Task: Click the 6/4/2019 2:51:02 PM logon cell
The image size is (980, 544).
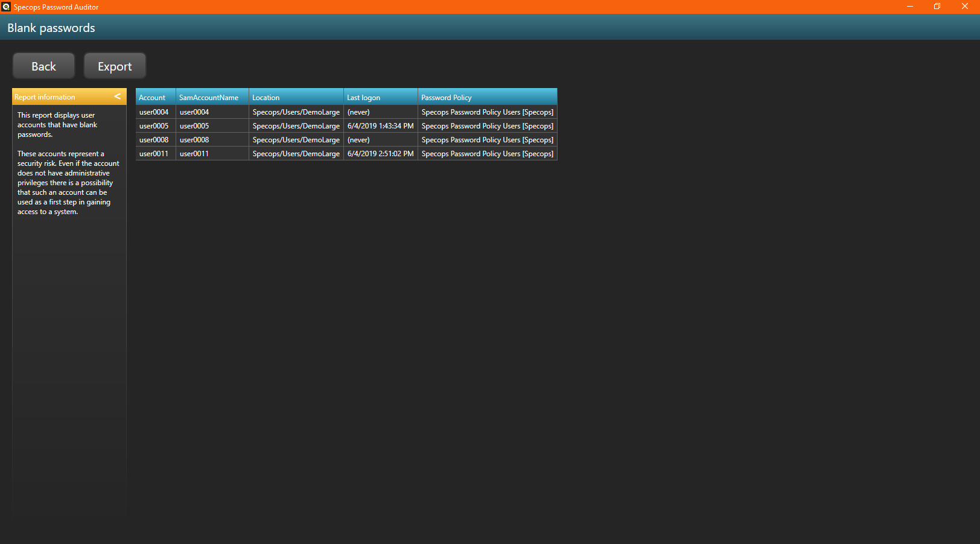Action: (380, 154)
